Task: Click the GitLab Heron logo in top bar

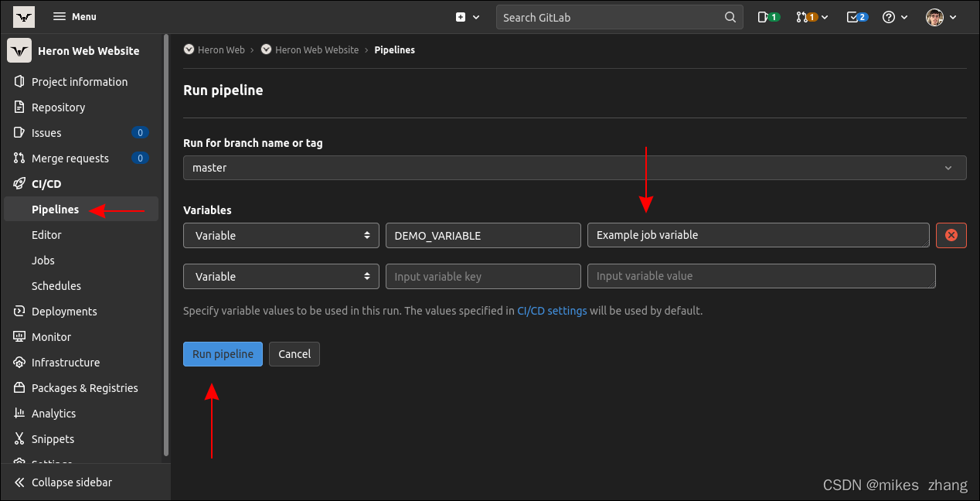Action: (x=24, y=16)
